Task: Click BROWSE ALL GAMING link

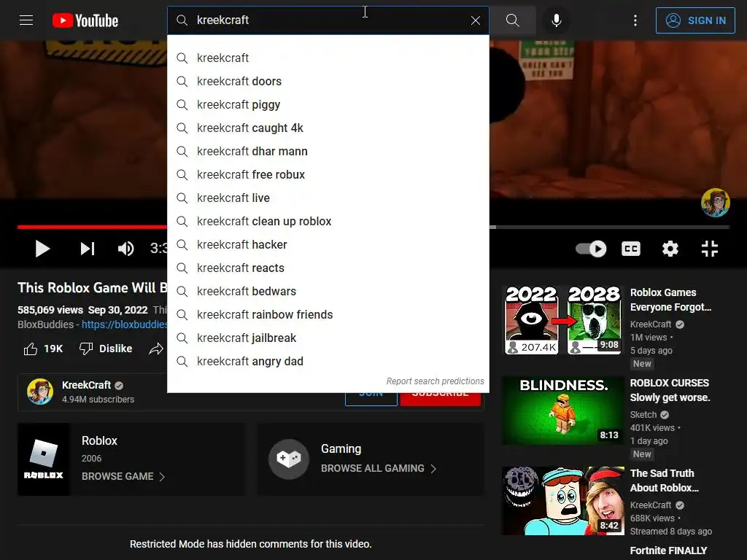Action: 373,469
